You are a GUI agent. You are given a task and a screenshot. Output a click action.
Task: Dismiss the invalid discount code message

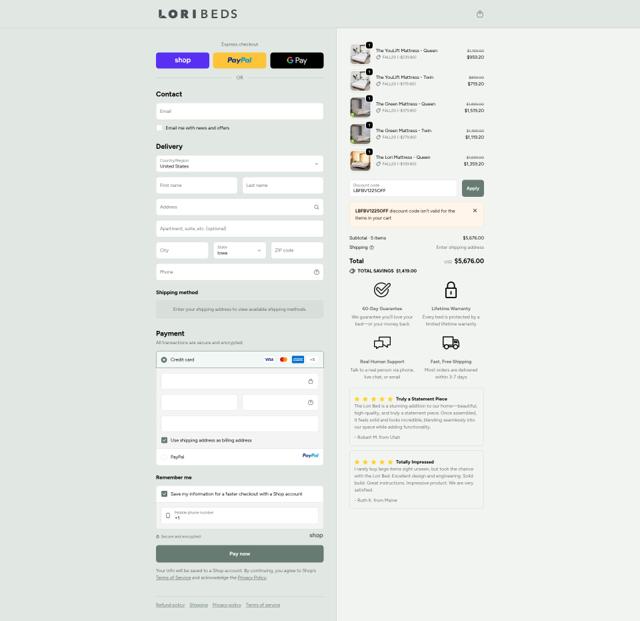(475, 211)
